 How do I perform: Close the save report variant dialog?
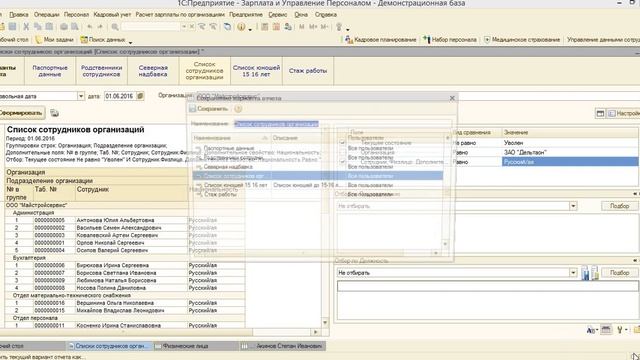click(452, 98)
